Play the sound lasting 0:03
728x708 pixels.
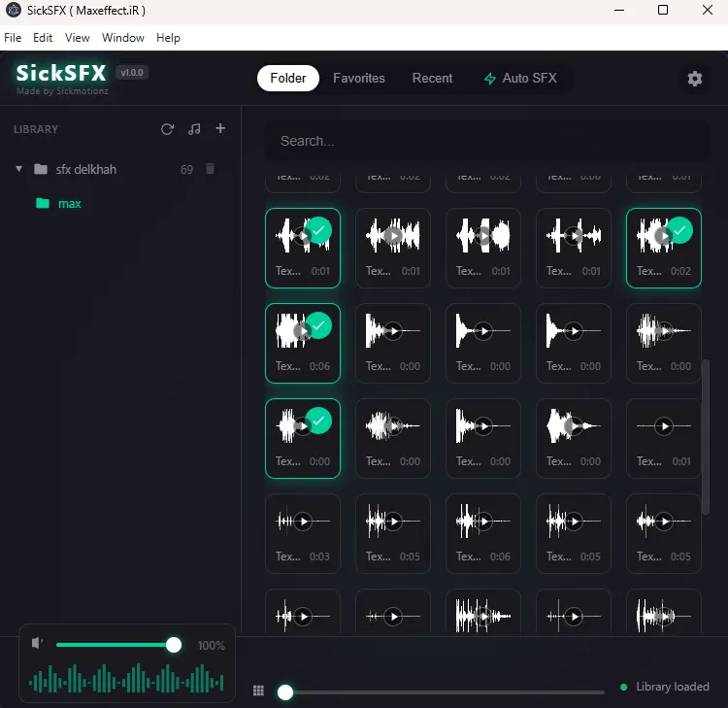(303, 522)
